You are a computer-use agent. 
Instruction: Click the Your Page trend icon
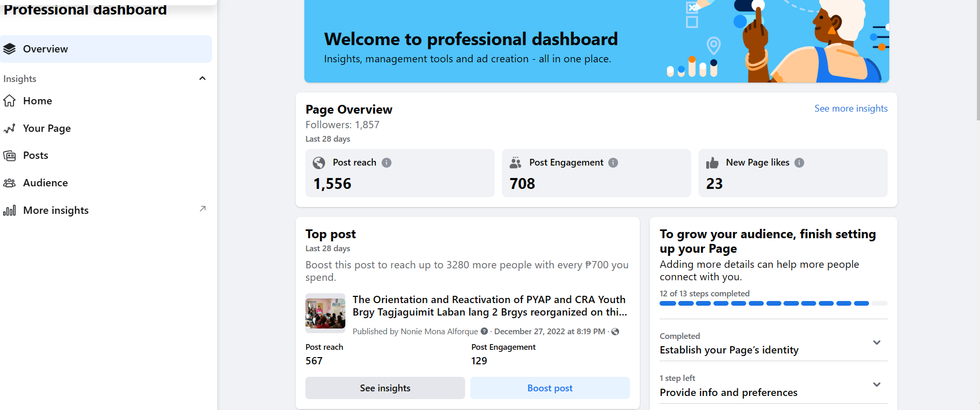[x=9, y=128]
